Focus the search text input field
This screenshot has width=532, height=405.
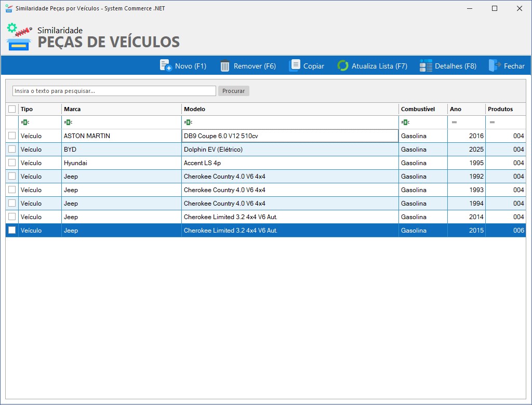[114, 91]
